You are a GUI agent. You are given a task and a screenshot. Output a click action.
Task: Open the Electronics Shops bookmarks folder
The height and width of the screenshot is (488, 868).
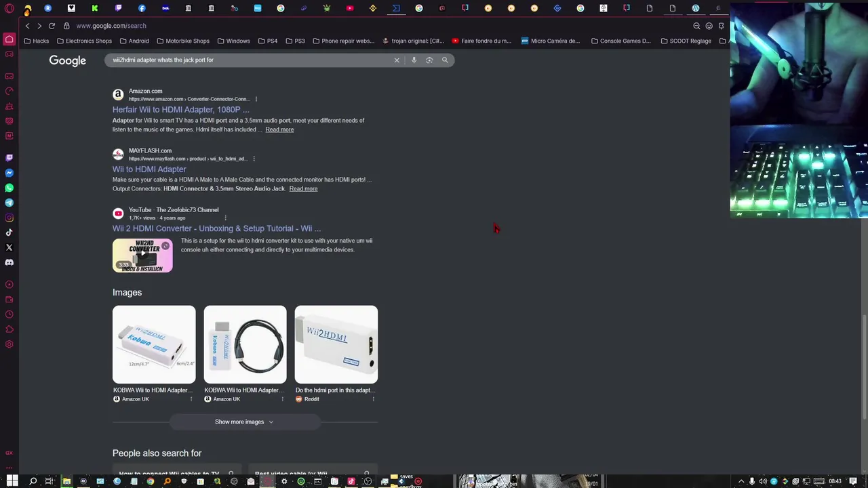point(84,41)
